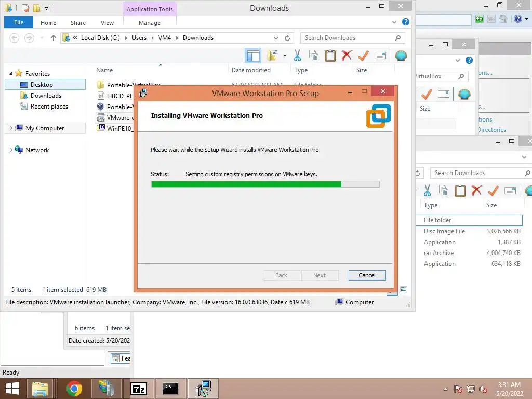Click the Up arrow navigation button
This screenshot has height=399, width=532.
point(54,38)
